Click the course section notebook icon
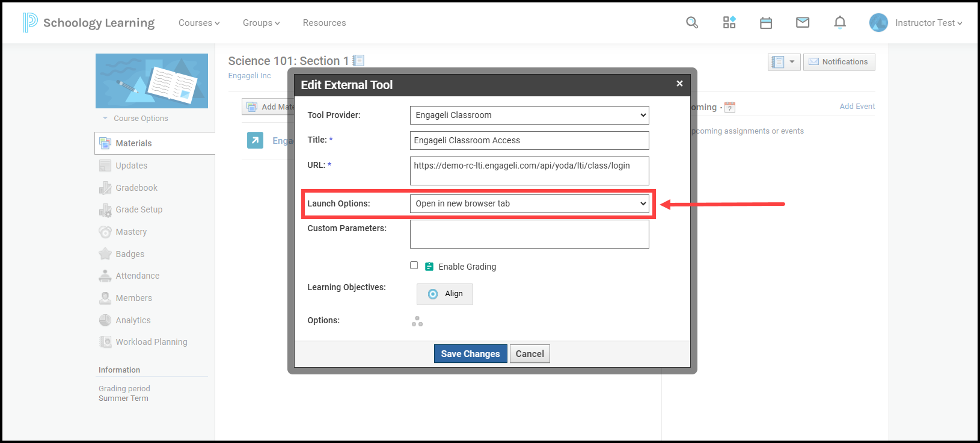 coord(358,60)
